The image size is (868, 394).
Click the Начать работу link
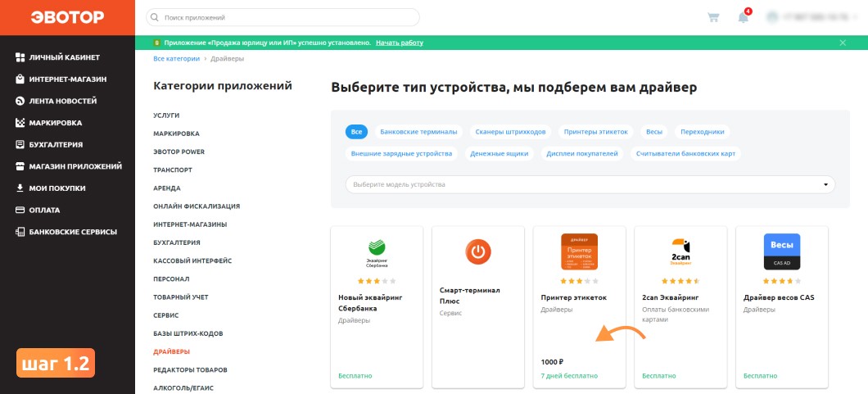click(399, 43)
